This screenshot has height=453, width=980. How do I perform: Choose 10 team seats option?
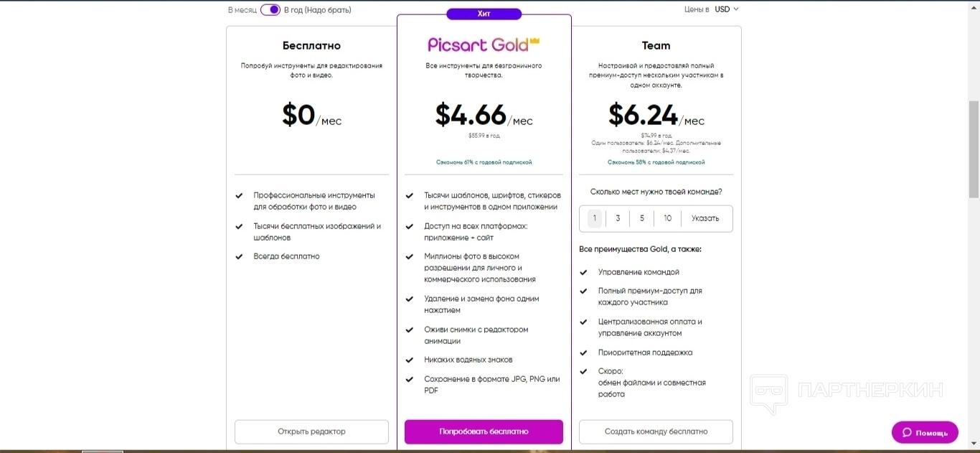667,218
